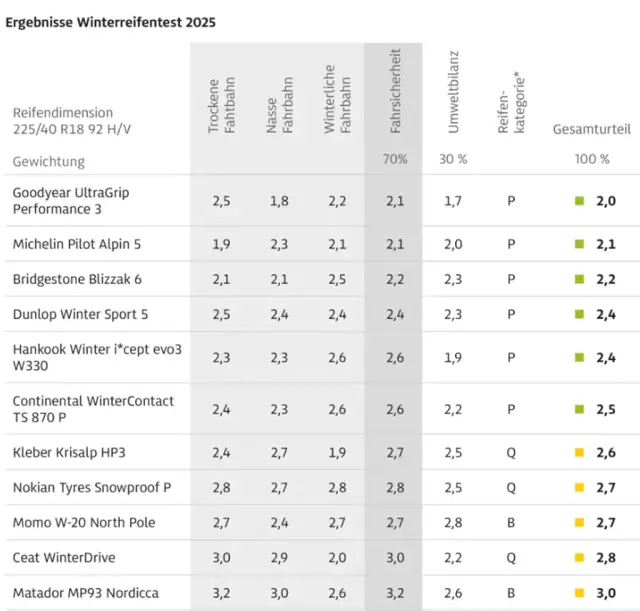Open the Nokian Tyres Snowproof P entry
640x611 pixels.
(91, 488)
